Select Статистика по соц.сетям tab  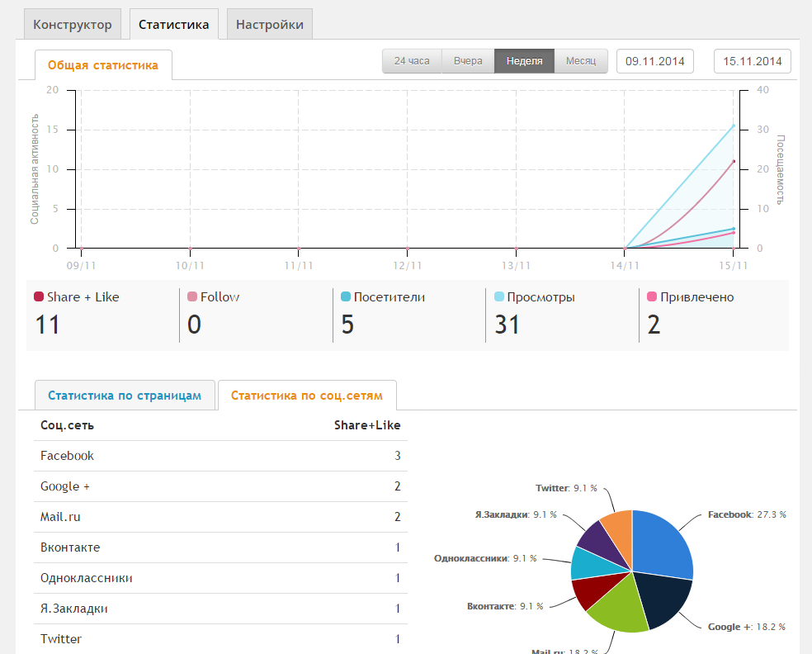[307, 396]
